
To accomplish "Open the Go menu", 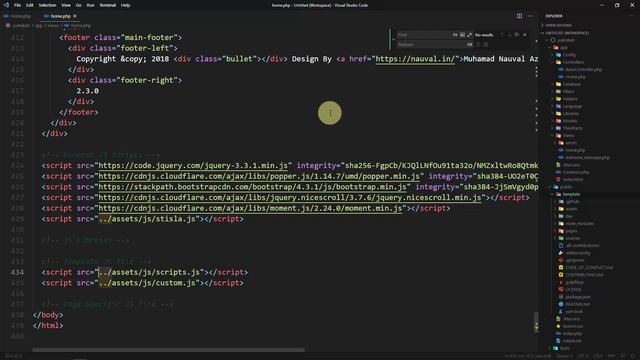I will 78,5.
